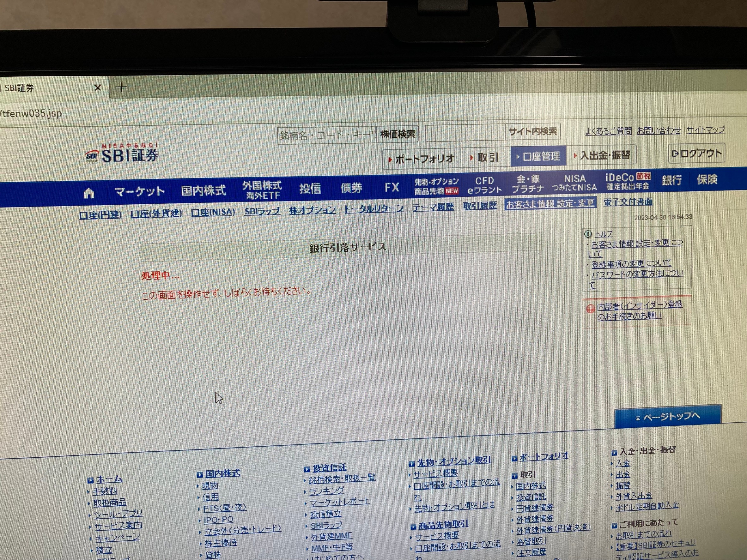Image resolution: width=747 pixels, height=560 pixels.
Task: Open SBIラップ submenu link
Action: [x=262, y=211]
